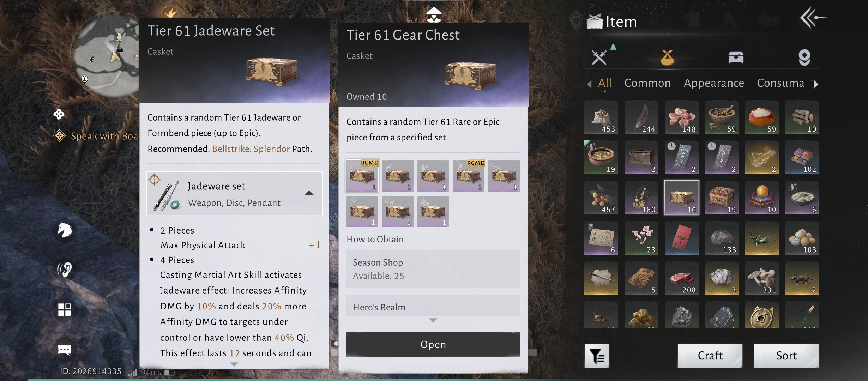Click the Sort button
The image size is (868, 381).
coord(786,356)
